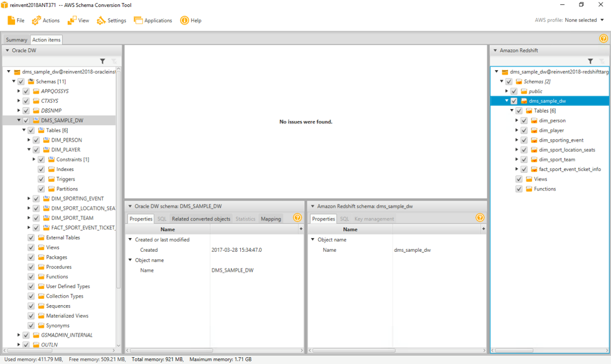Select the Materialized Views folder icon
The height and width of the screenshot is (364, 611).
pos(41,316)
